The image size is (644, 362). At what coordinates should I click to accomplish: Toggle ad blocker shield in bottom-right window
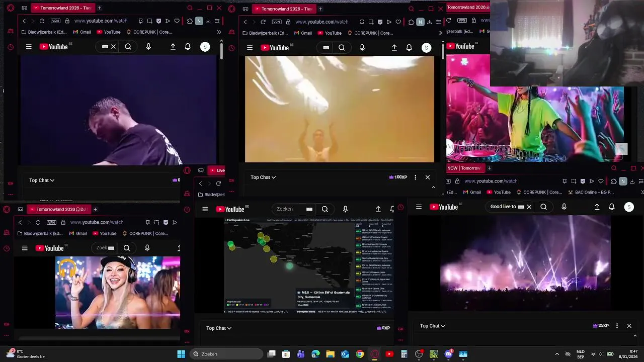[x=583, y=181]
